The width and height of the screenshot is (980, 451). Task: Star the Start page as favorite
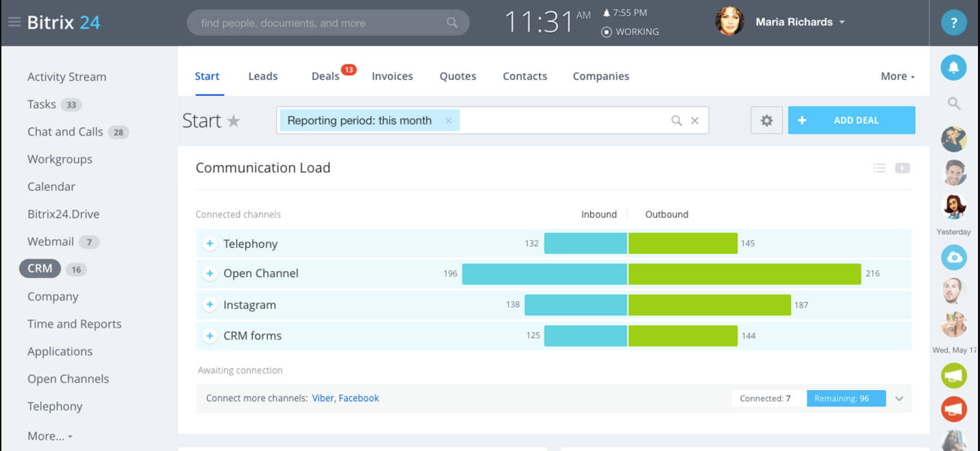click(234, 121)
